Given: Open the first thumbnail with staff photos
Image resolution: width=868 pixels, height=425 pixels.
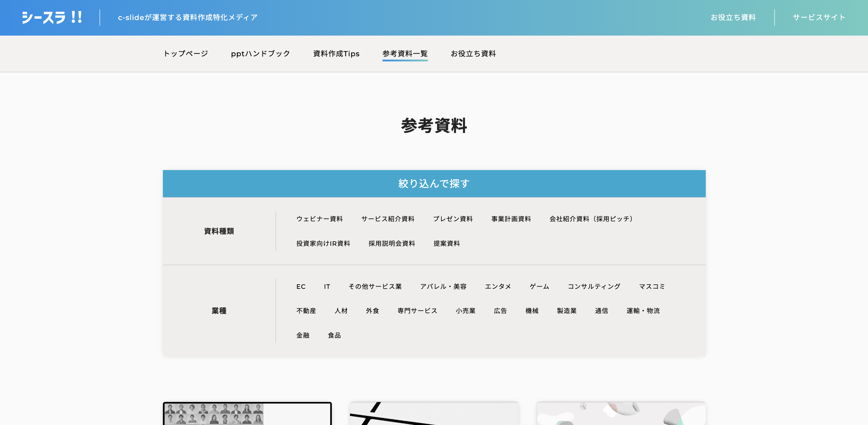Looking at the screenshot, I should click(x=247, y=414).
